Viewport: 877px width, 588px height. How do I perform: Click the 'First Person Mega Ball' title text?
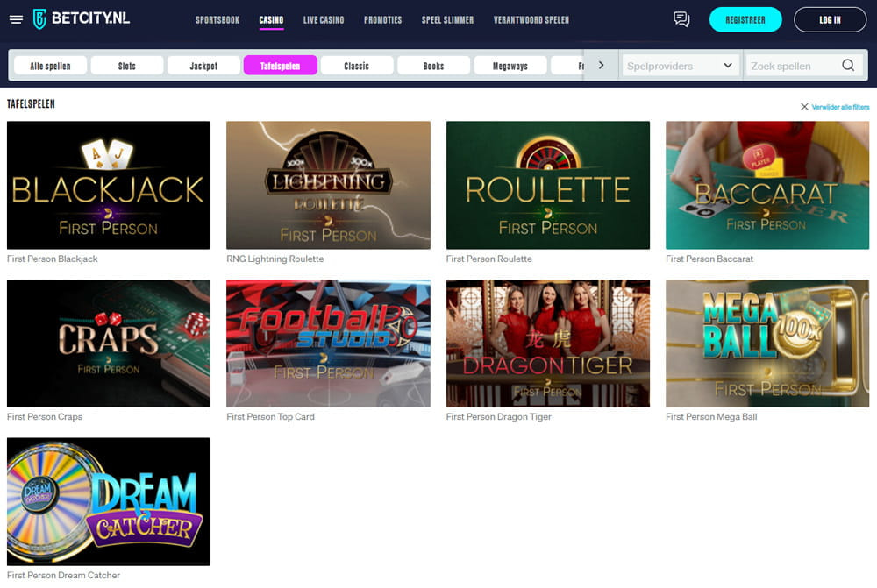[x=711, y=417]
